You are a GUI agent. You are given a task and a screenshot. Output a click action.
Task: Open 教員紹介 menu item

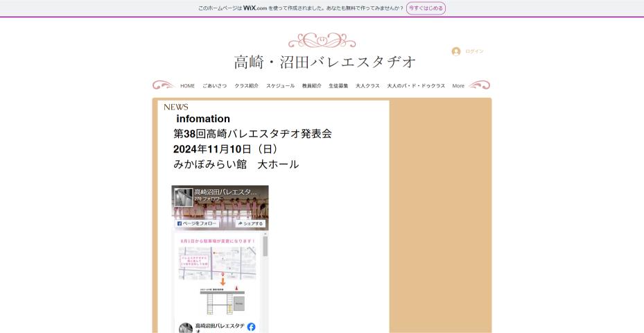click(312, 86)
